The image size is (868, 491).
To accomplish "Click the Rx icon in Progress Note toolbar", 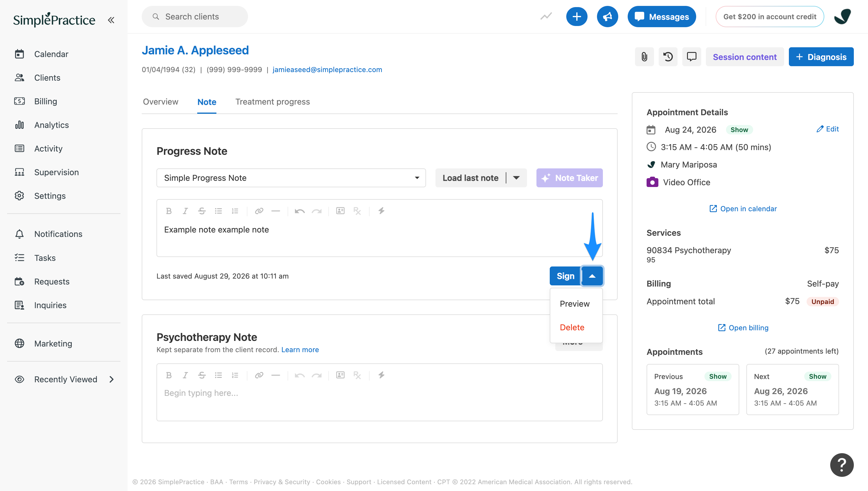I will (357, 211).
